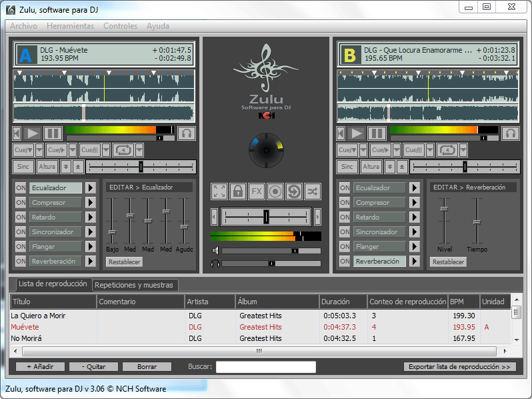Click the headphone volume icon
Viewport: 532px width, 399px height.
(x=215, y=264)
